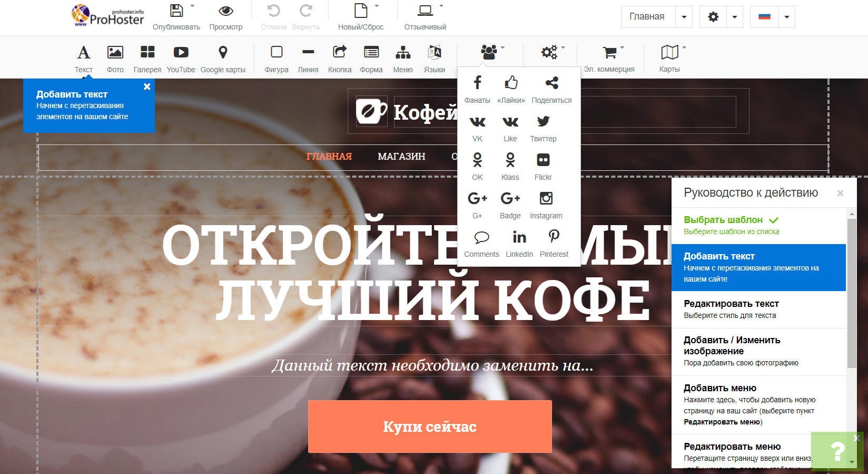Open the Preview eye icon
This screenshot has width=868, height=474.
coord(225,11)
